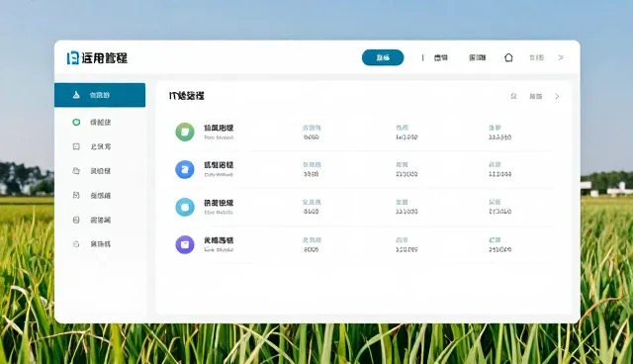Click the title text beside the purple round icon
Image resolution: width=633 pixels, height=364 pixels.
pyautogui.click(x=219, y=240)
